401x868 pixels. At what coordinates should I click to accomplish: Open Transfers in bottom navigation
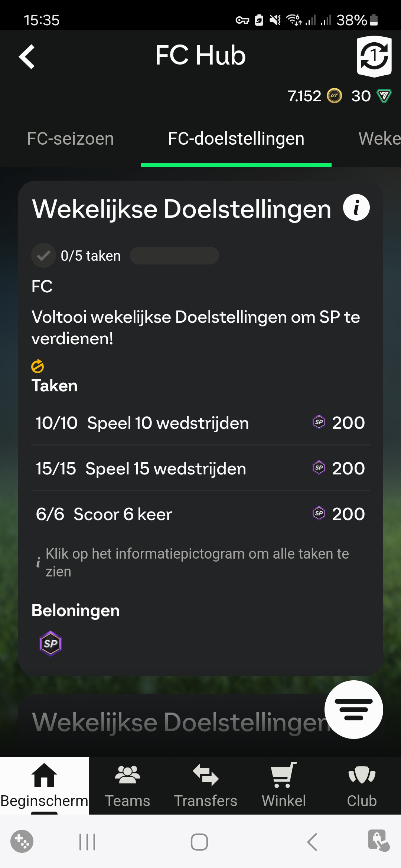pyautogui.click(x=206, y=785)
